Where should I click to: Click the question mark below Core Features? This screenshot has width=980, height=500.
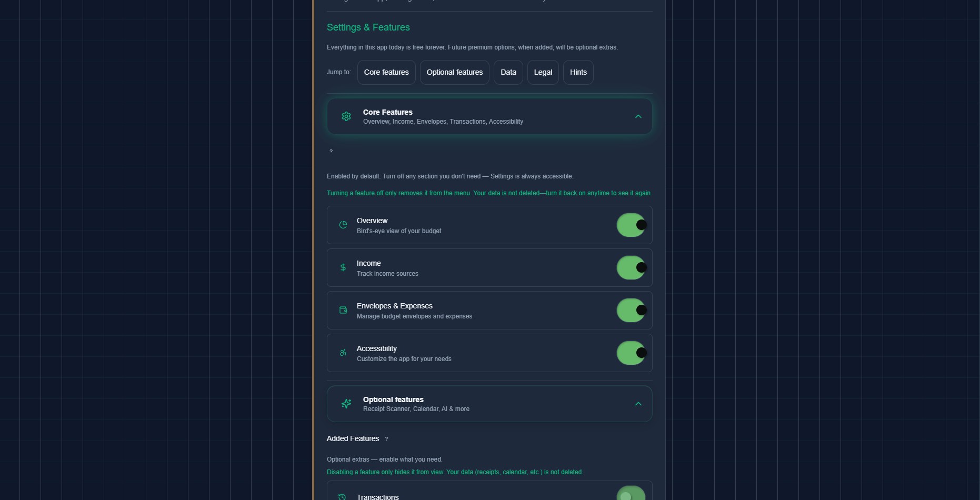pyautogui.click(x=331, y=152)
